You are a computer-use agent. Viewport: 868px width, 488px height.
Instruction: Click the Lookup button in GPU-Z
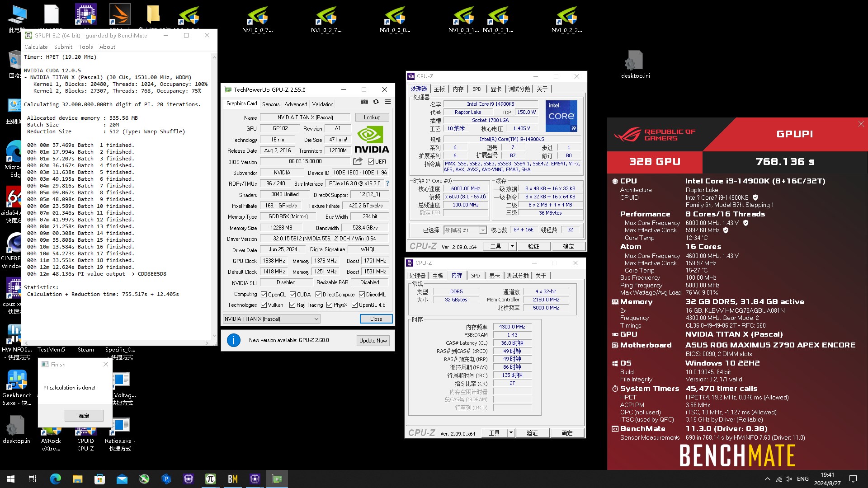click(372, 117)
